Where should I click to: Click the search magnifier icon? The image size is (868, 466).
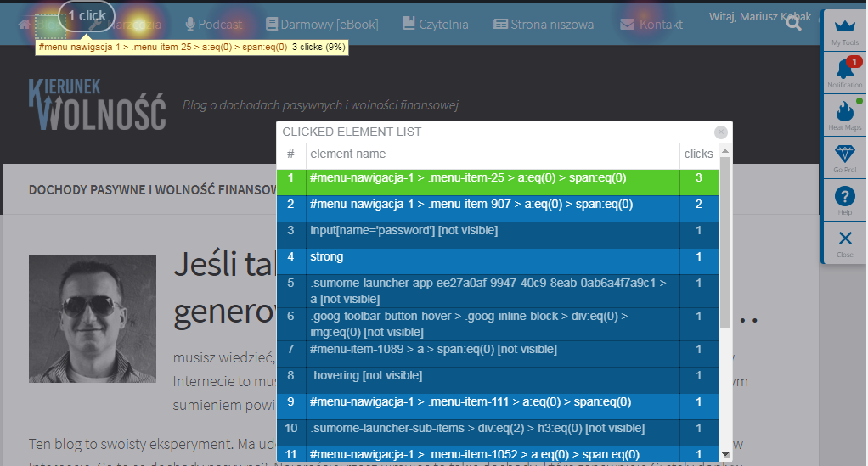click(x=793, y=24)
